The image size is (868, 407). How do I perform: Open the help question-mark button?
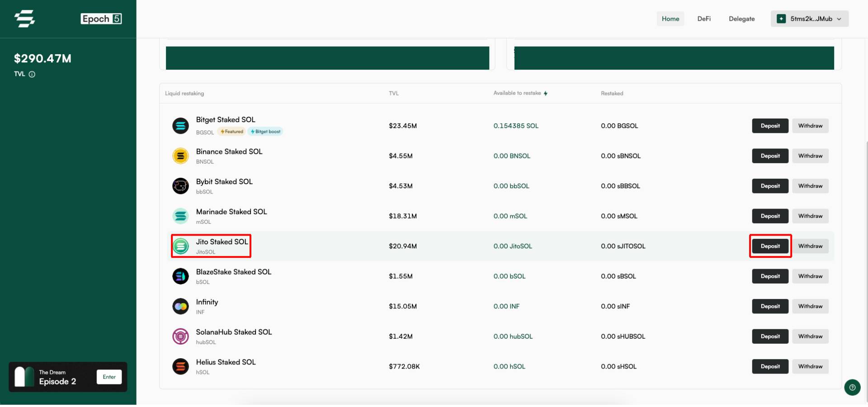tap(852, 387)
